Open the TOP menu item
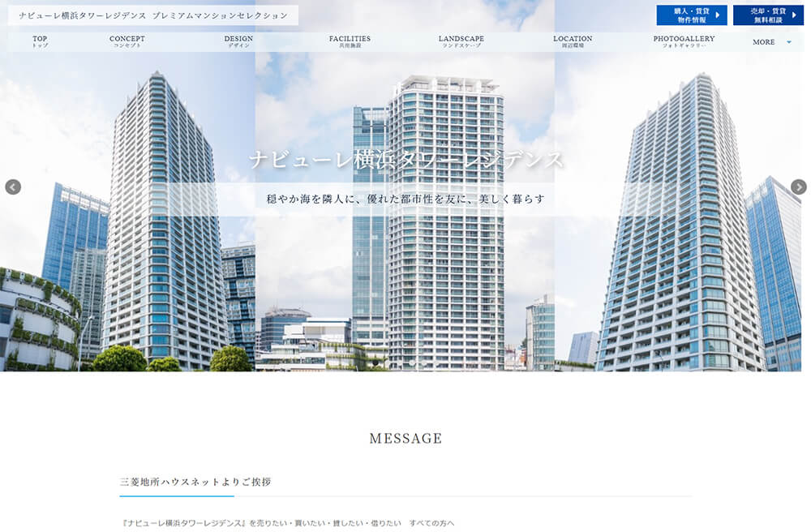811x532 pixels. click(x=40, y=41)
